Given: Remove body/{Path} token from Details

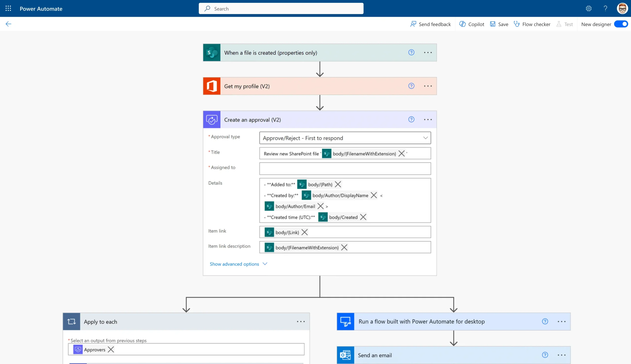Looking at the screenshot, I should point(338,185).
